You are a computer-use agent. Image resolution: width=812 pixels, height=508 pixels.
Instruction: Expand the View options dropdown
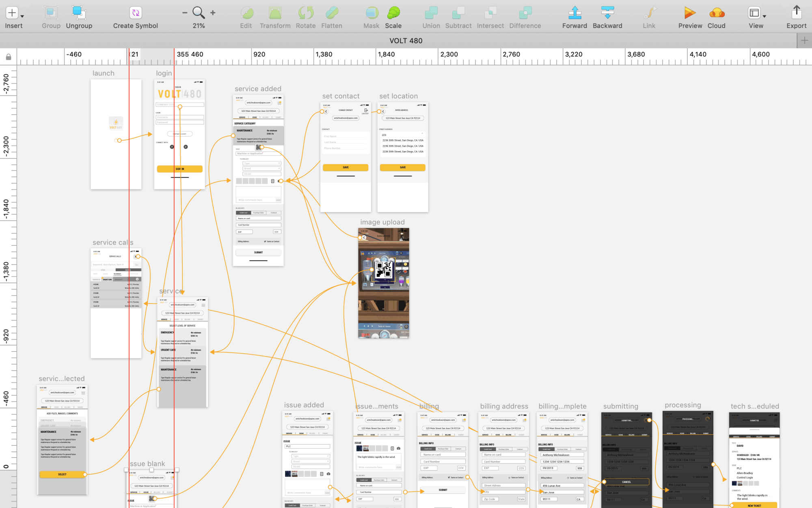click(764, 16)
